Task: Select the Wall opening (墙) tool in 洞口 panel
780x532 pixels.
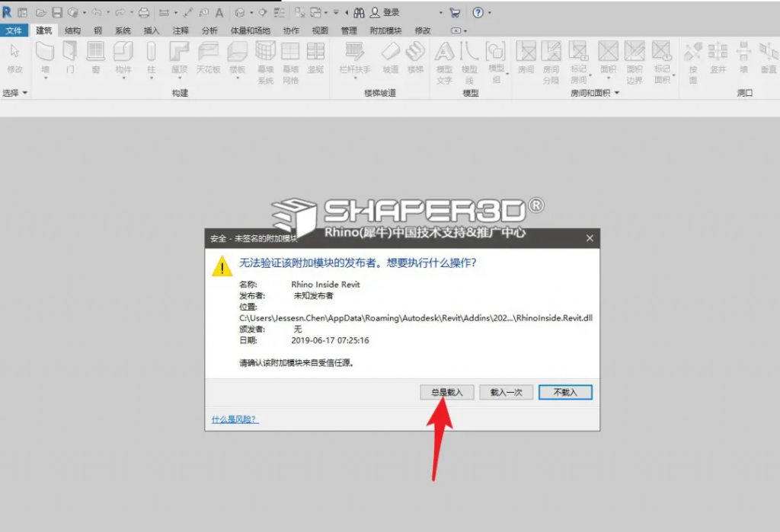Action: (743, 58)
